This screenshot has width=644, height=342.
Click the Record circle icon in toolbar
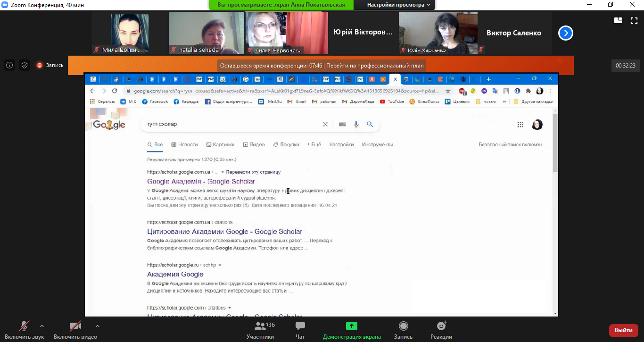(403, 326)
